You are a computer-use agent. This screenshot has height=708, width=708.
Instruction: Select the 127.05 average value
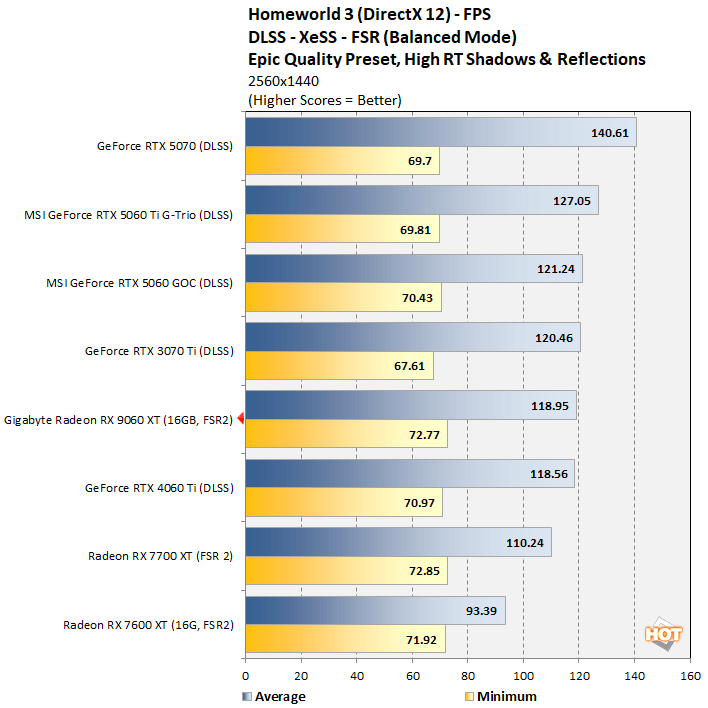[572, 201]
